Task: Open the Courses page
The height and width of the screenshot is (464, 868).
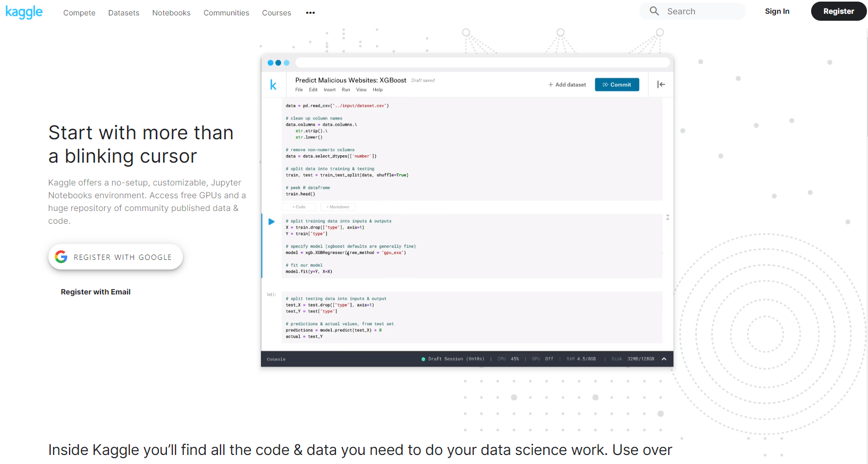Action: [x=276, y=13]
